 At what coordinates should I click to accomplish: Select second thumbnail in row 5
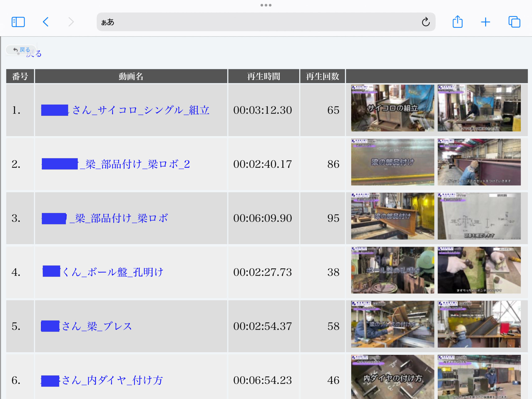(479, 324)
